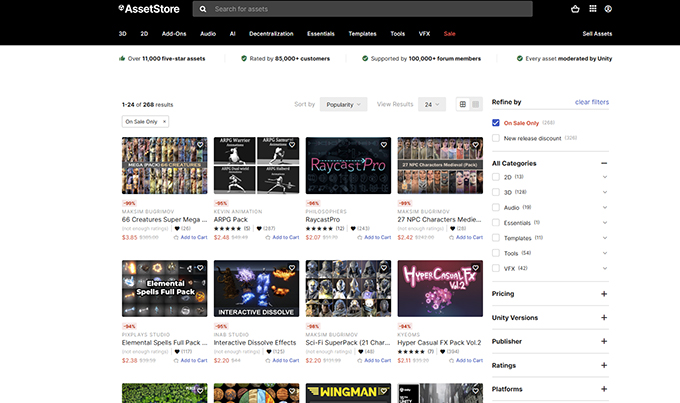Open the View Results 24 dropdown
The image size is (680, 403).
pos(432,105)
